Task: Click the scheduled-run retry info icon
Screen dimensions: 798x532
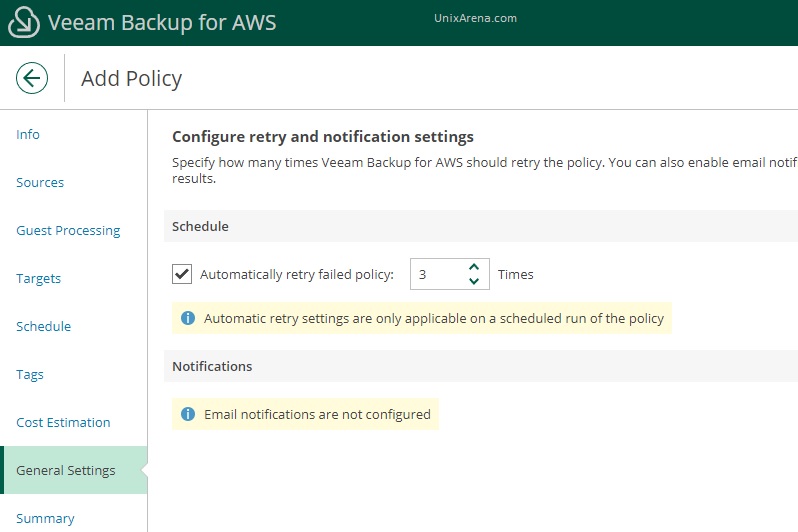Action: [x=188, y=318]
